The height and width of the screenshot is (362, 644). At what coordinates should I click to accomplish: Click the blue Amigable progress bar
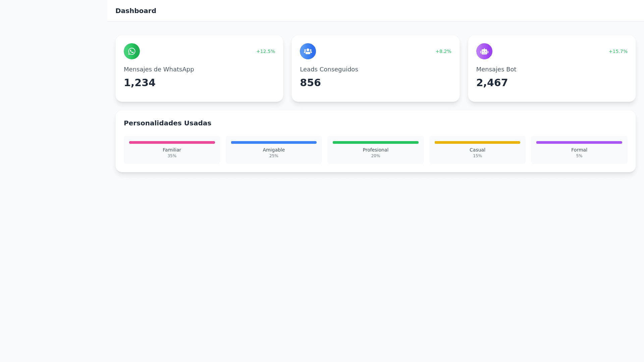click(274, 142)
